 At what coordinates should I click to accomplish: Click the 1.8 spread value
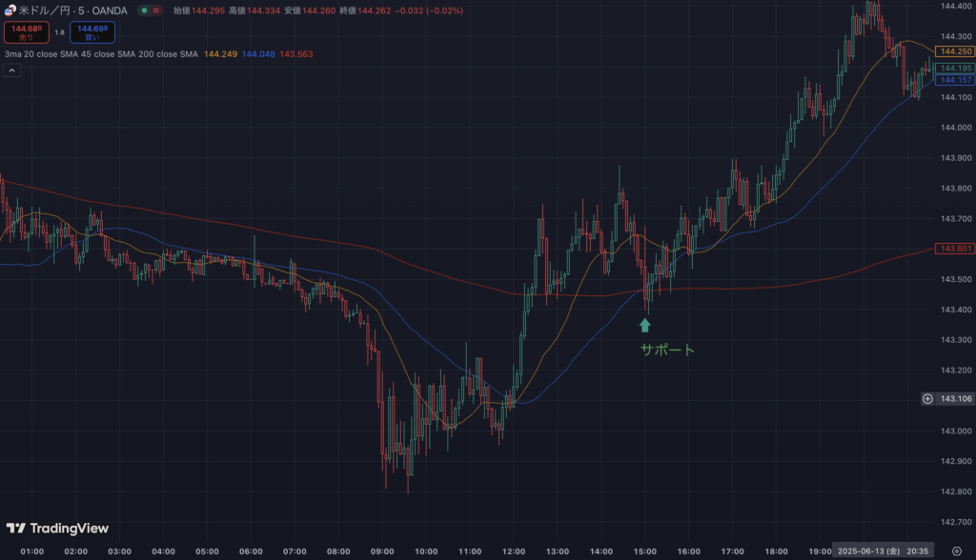59,32
